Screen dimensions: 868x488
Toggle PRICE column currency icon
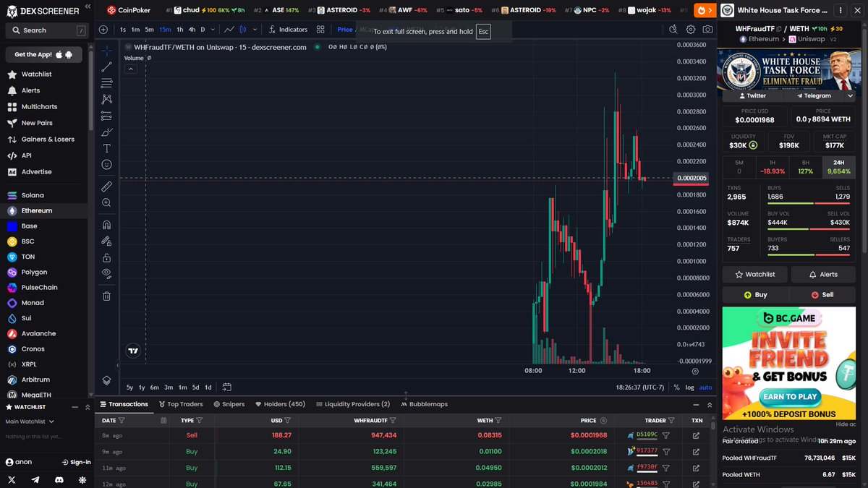(603, 420)
